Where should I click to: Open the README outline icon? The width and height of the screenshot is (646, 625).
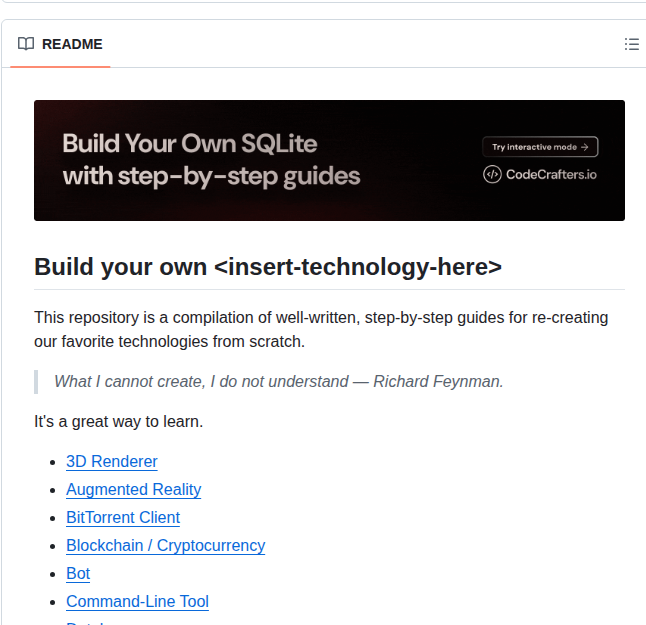click(x=631, y=44)
